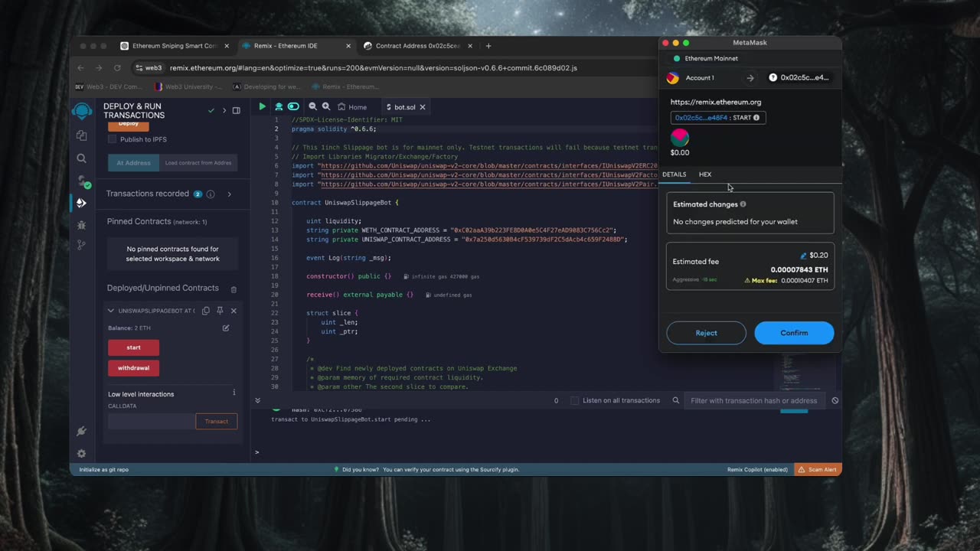The width and height of the screenshot is (980, 551).
Task: Open the Home editor tab
Action: tap(352, 107)
